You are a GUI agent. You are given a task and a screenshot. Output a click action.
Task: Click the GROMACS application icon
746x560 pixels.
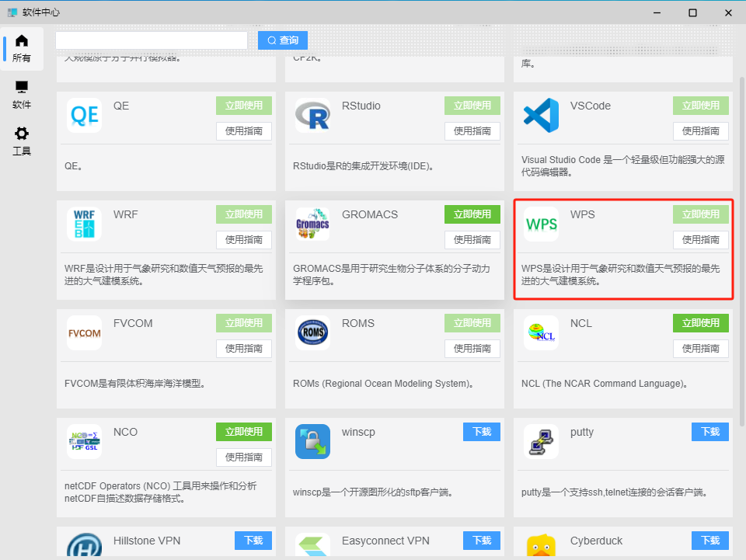coord(312,224)
